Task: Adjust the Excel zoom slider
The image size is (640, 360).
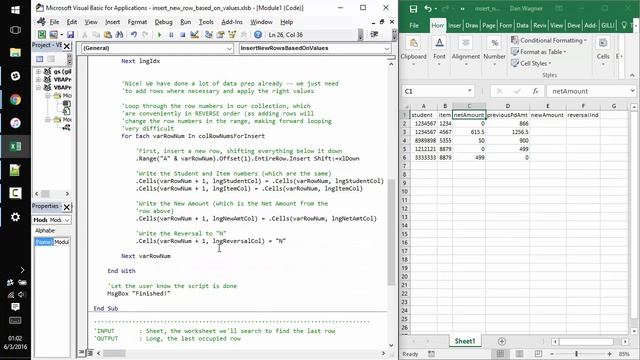Action: 576,354
